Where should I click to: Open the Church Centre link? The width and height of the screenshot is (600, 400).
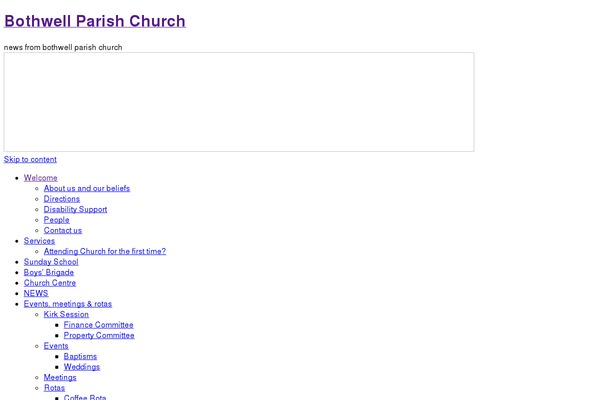point(50,283)
